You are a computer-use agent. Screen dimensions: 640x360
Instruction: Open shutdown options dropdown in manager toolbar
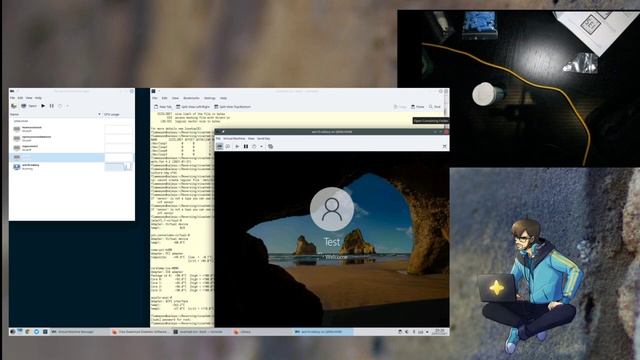coord(67,106)
